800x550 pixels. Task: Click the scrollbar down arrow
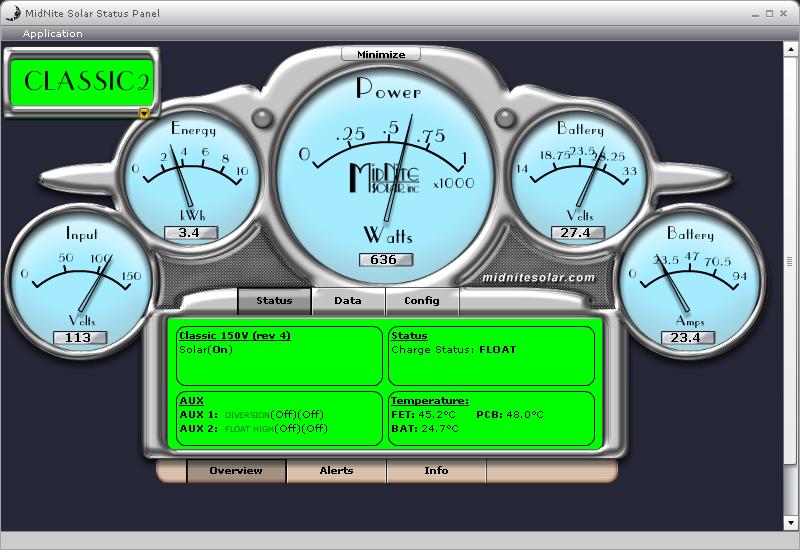[790, 523]
